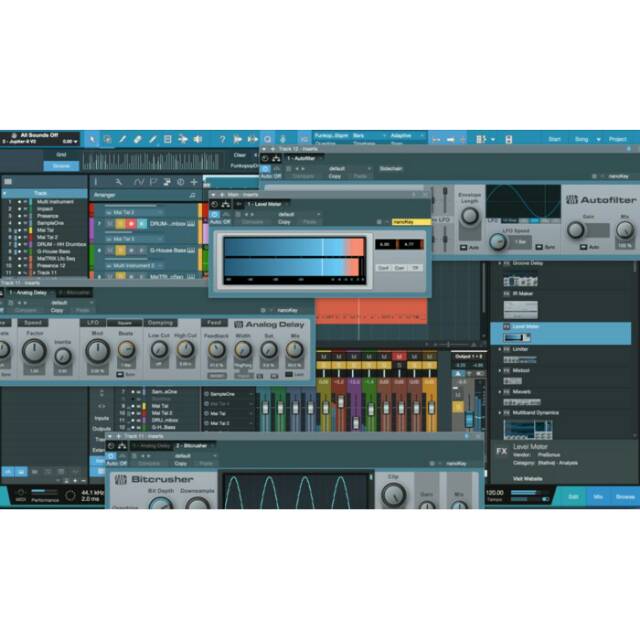640x640 pixels.
Task: Open the Mix view tab
Action: click(x=598, y=497)
